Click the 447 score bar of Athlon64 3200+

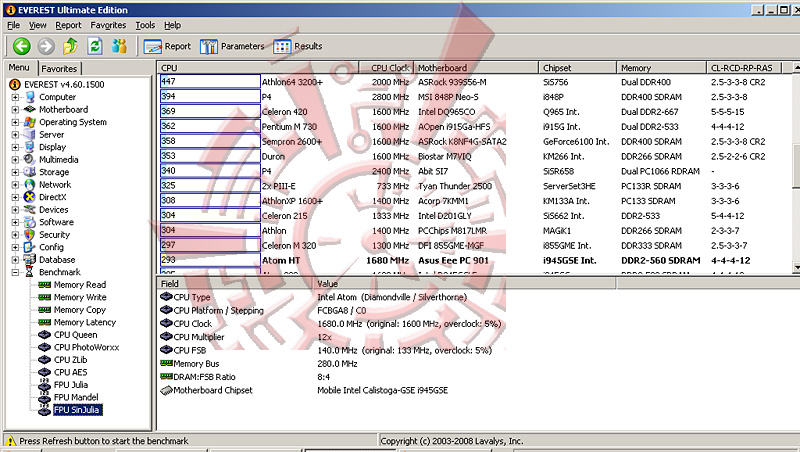(x=210, y=82)
